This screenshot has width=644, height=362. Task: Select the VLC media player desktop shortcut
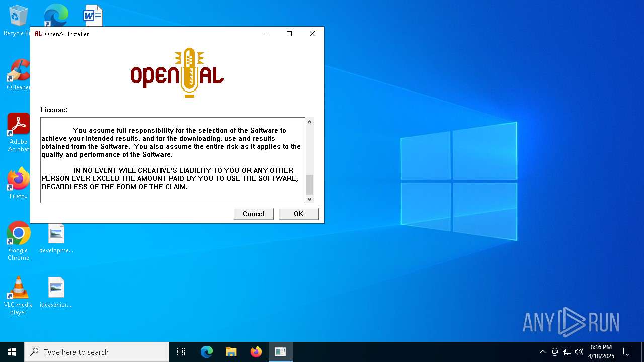tap(18, 296)
